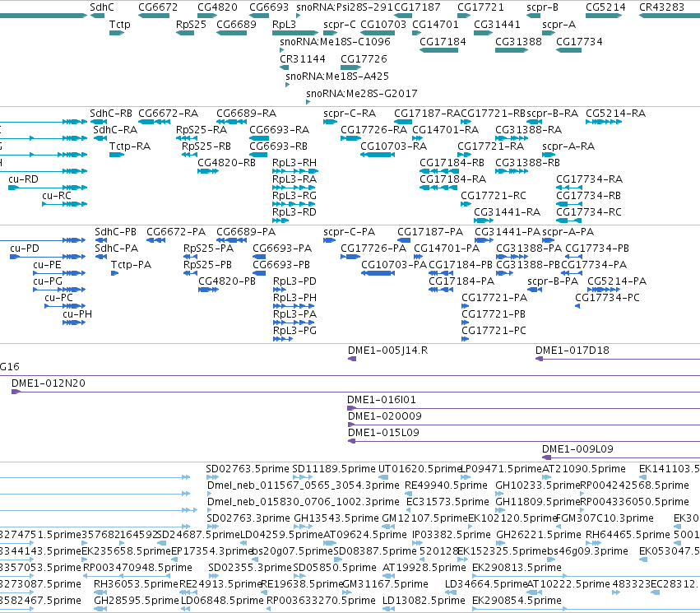Select the CG17721-PC protein label
The width and height of the screenshot is (700, 613).
click(x=494, y=331)
